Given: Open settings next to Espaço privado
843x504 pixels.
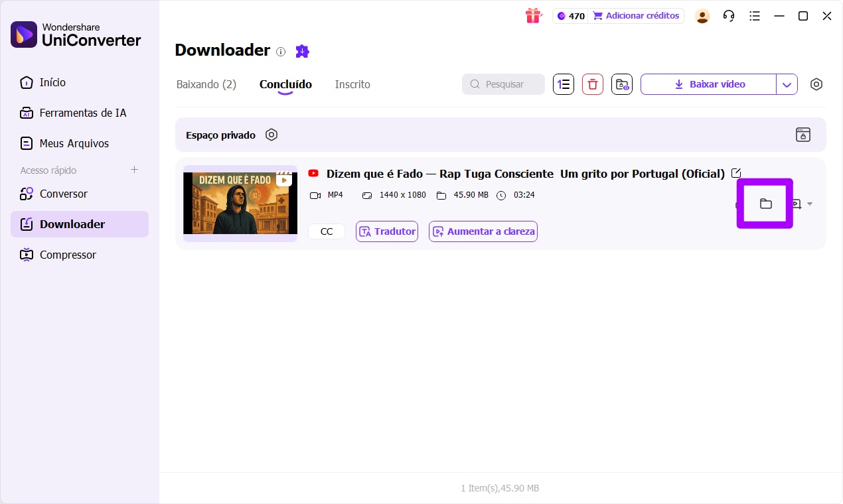Looking at the screenshot, I should (271, 135).
